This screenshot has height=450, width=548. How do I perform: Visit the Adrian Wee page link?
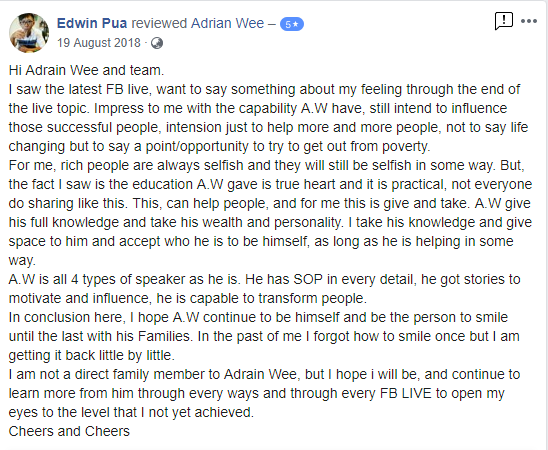[x=228, y=23]
